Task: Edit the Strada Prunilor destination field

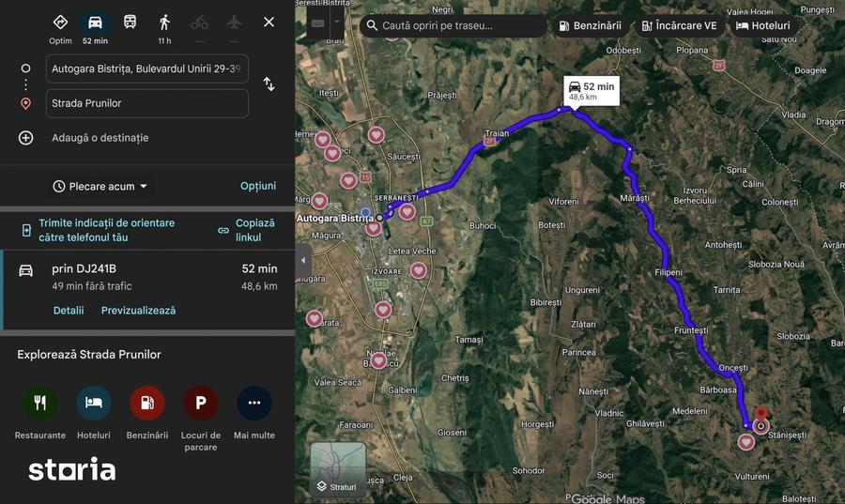Action: tap(147, 103)
